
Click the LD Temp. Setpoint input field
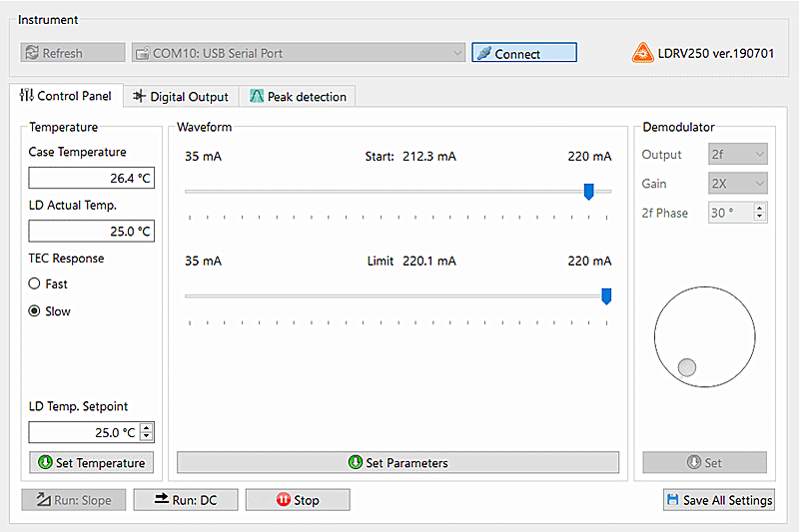[x=85, y=433]
